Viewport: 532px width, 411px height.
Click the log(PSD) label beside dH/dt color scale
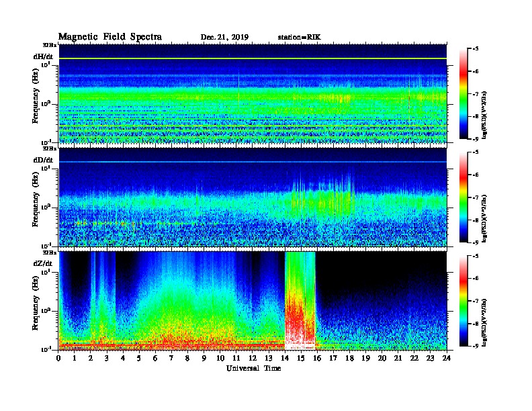485,115
